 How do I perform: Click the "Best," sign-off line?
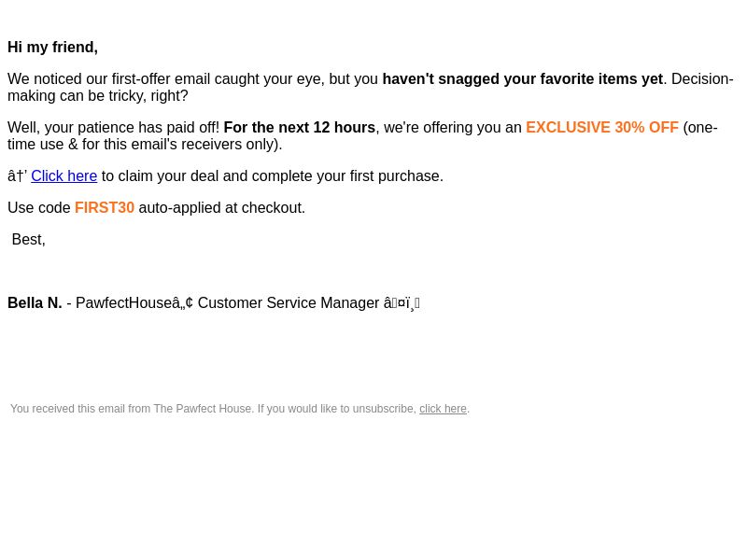(29, 240)
